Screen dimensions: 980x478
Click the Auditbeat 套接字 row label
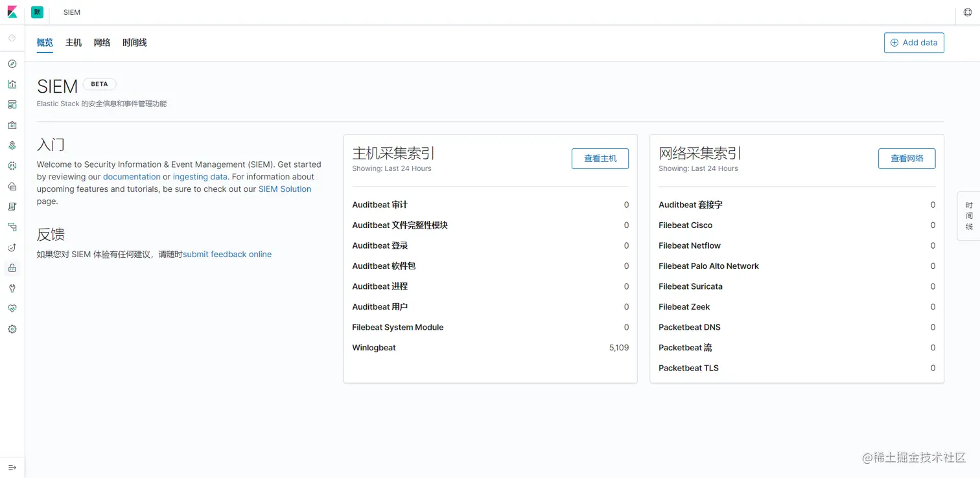coord(690,205)
